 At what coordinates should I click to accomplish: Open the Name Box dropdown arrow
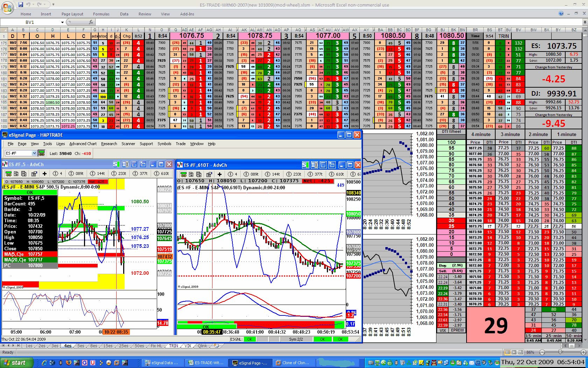click(x=63, y=22)
